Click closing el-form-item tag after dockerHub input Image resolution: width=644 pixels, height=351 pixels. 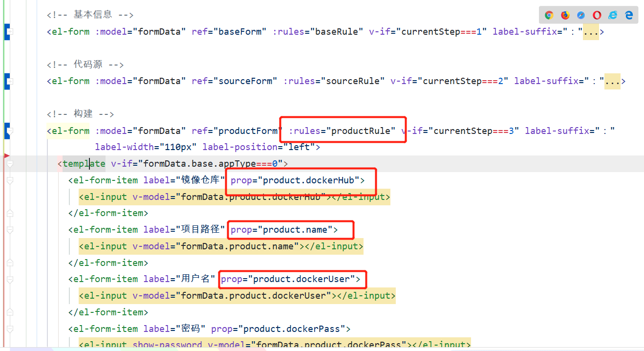click(x=108, y=213)
